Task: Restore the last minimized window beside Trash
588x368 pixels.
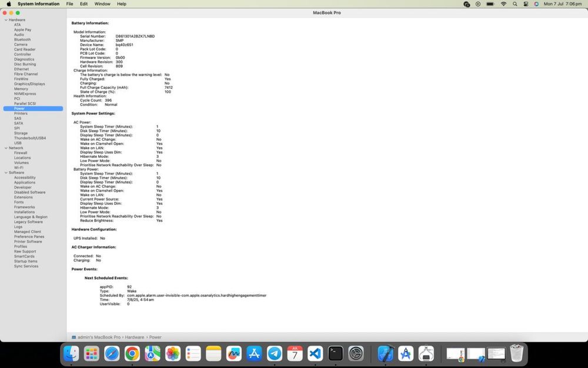Action: click(x=496, y=354)
